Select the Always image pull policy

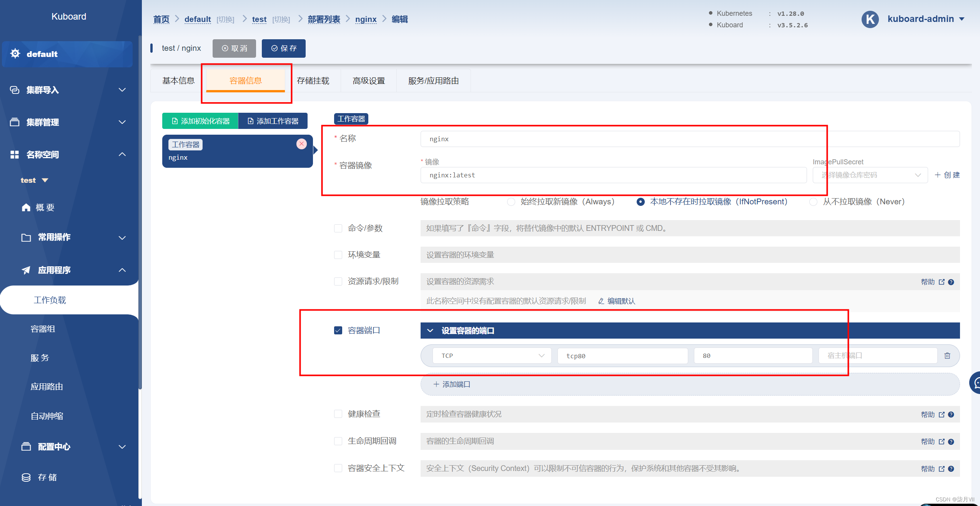click(x=511, y=202)
